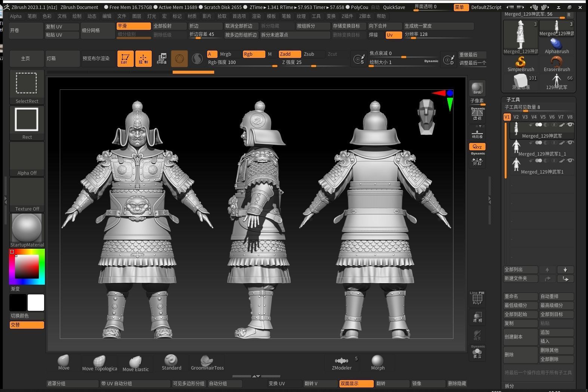This screenshot has width=588, height=392.
Task: Select the Standard brush
Action: [171, 363]
